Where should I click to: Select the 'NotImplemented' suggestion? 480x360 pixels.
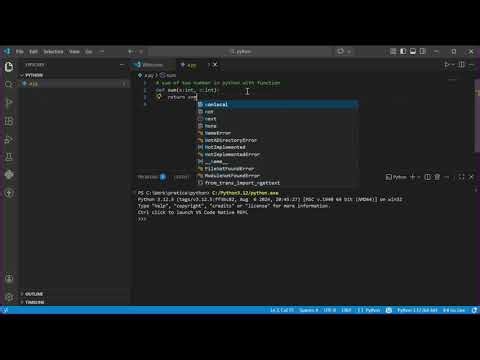(278, 147)
